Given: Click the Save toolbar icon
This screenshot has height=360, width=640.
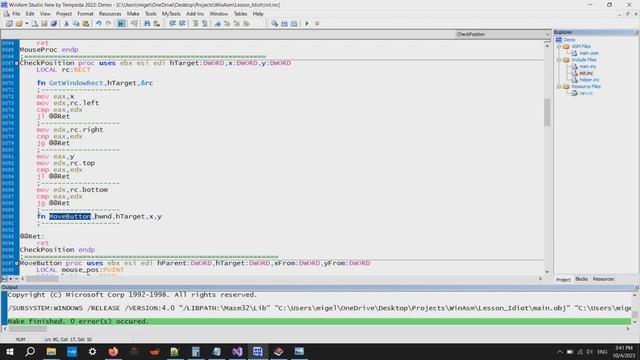Looking at the screenshot, I should [x=44, y=24].
